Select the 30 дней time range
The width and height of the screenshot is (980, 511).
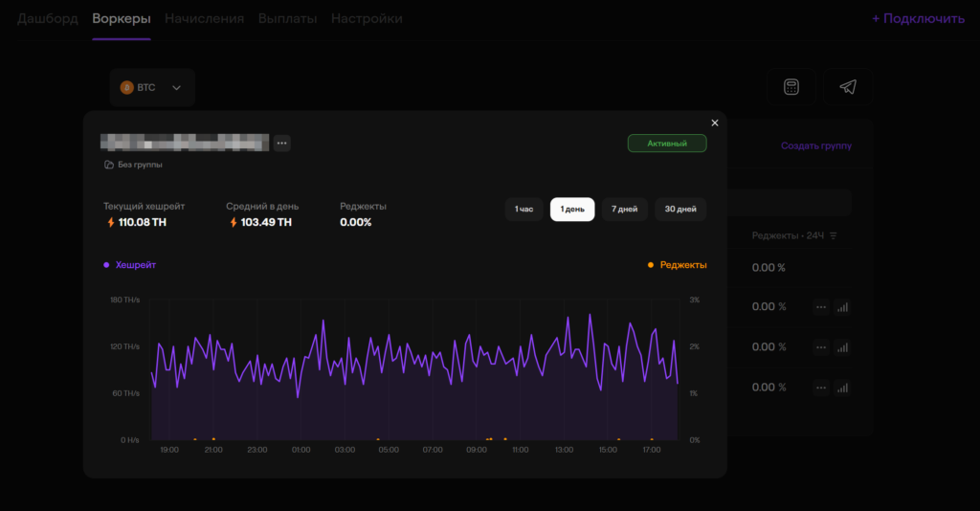pyautogui.click(x=680, y=210)
